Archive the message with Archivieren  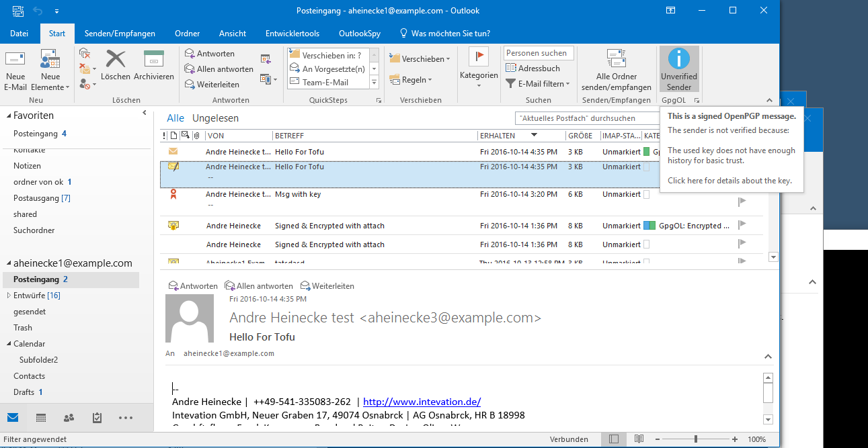tap(154, 65)
